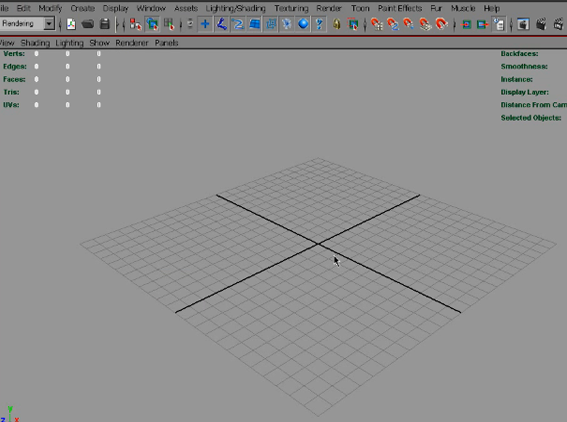Click the lock selection padlock icon
The image size is (567, 422).
pos(337,24)
